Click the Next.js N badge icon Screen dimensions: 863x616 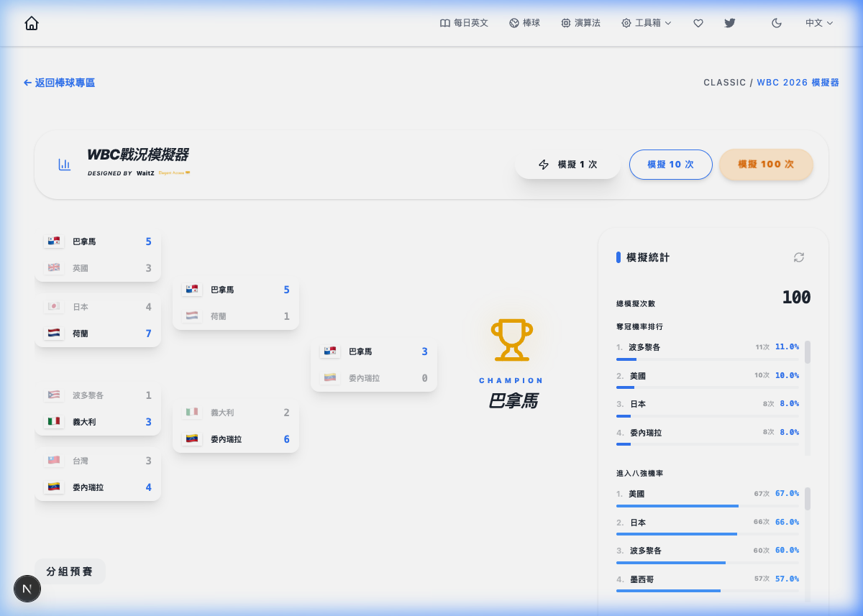27,589
